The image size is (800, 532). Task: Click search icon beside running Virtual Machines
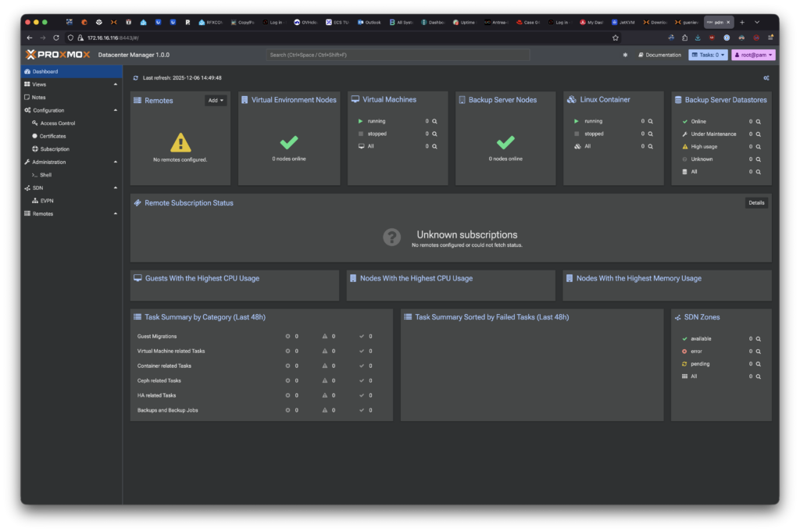(x=434, y=121)
